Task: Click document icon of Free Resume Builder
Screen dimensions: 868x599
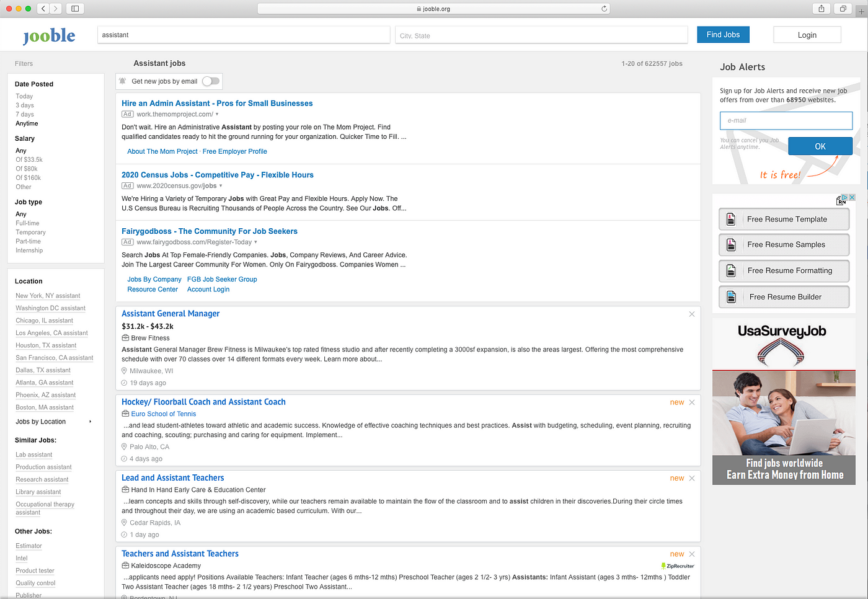Action: click(x=731, y=297)
